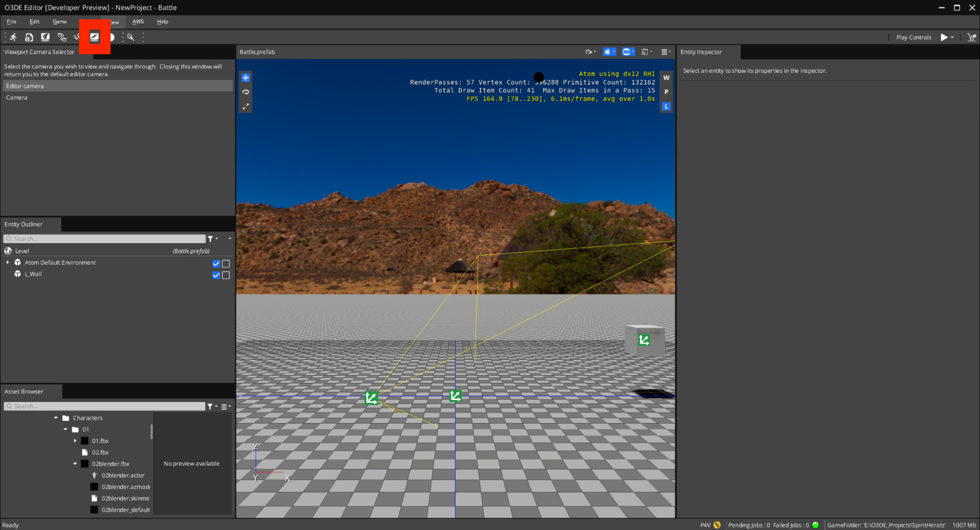The width and height of the screenshot is (980, 530).
Task: Toggle lock checkbox for L_Wall
Action: [226, 276]
